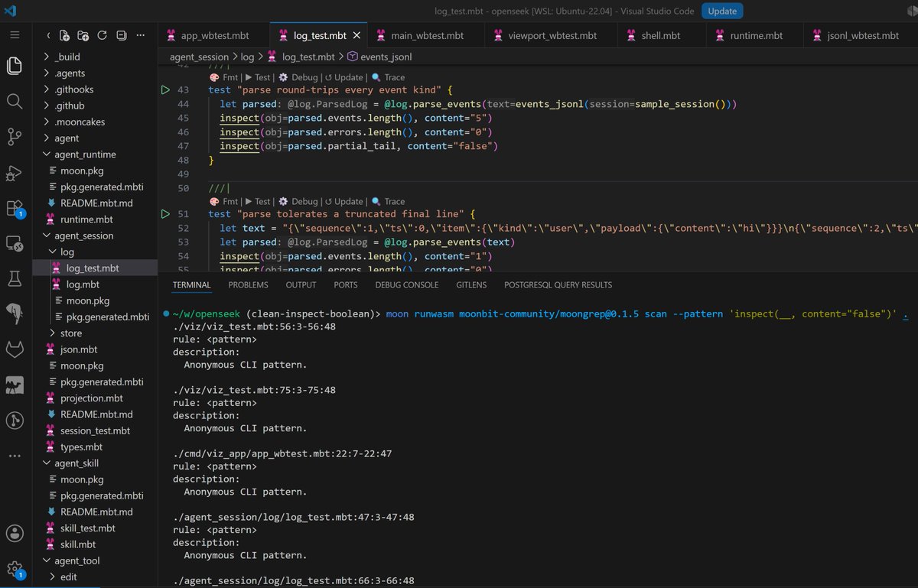918x588 pixels.
Task: Open session_test.mbt in the file tree
Action: coord(95,430)
